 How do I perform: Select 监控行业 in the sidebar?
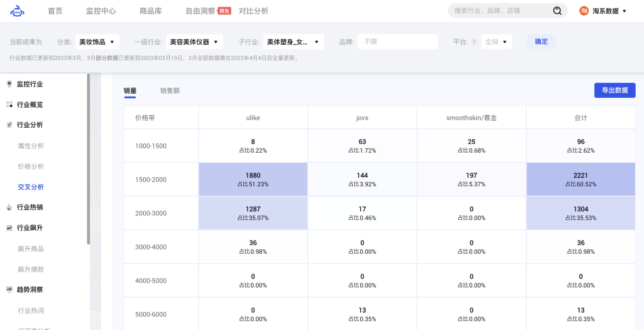point(30,84)
